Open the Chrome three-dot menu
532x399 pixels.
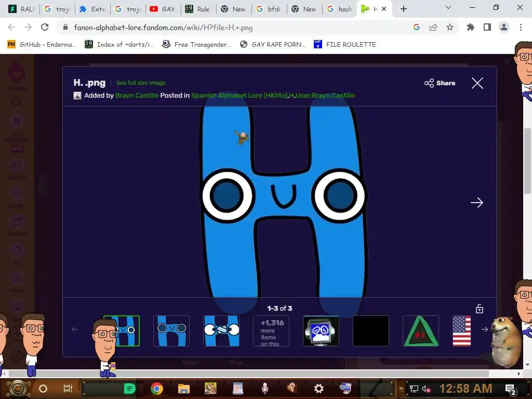521,27
